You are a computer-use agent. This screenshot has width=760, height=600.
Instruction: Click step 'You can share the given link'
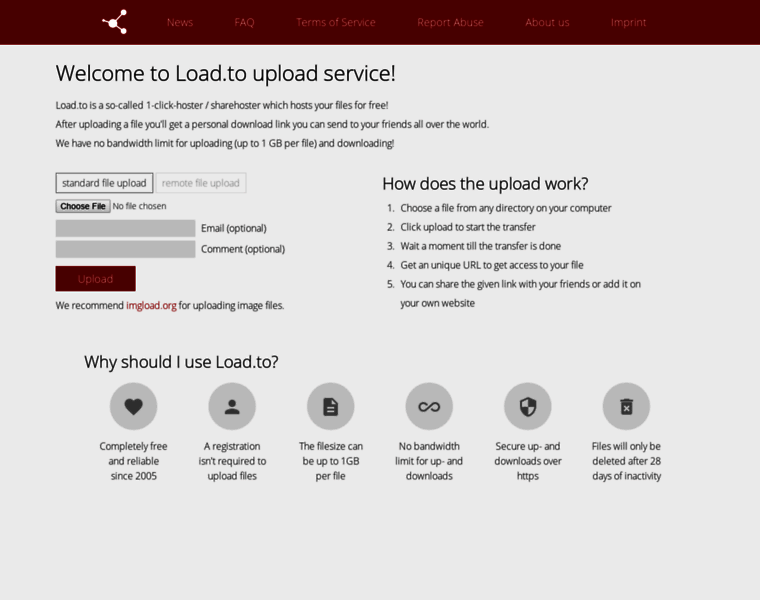[x=521, y=294]
